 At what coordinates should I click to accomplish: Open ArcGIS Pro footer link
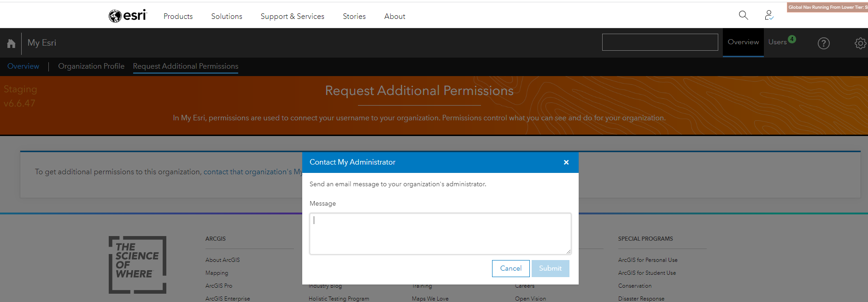tap(219, 286)
